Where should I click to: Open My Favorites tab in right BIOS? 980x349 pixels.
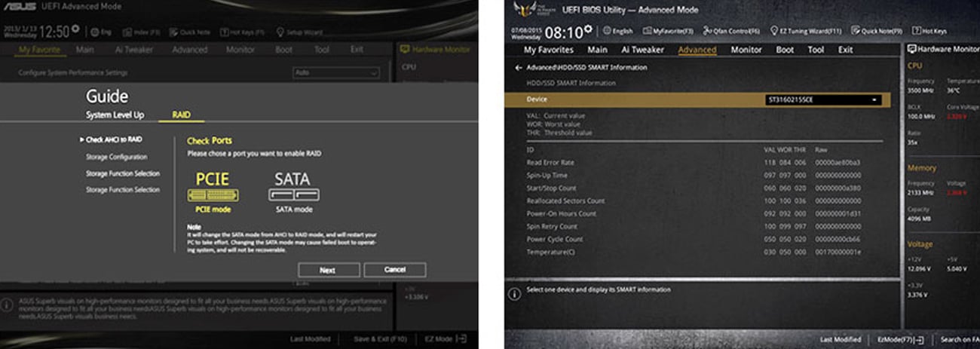(x=549, y=50)
